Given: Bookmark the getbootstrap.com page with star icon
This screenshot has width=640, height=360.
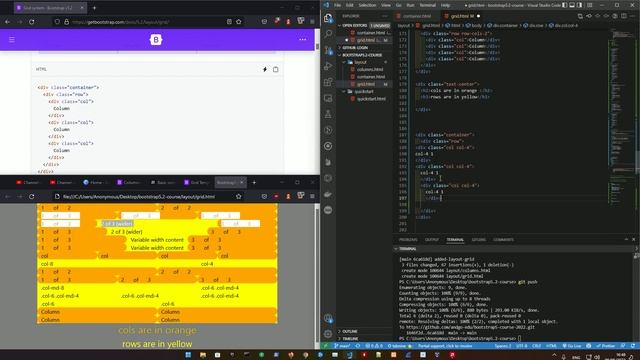Looking at the screenshot, I should pyautogui.click(x=239, y=22).
